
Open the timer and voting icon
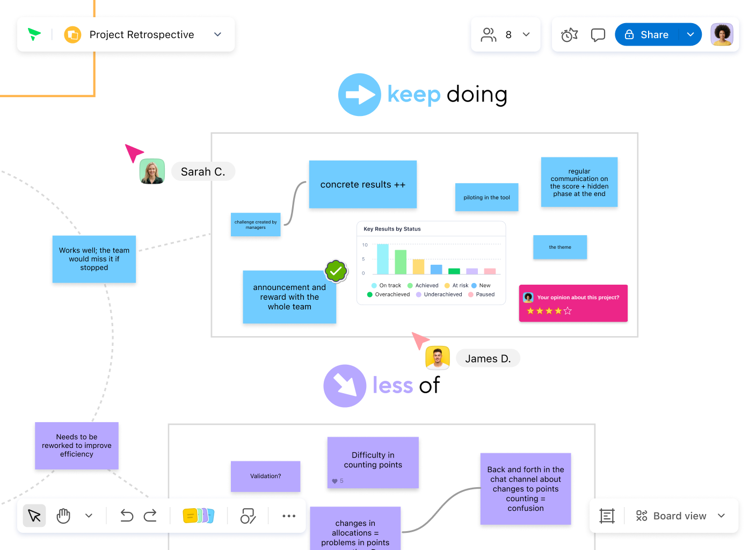pos(569,35)
